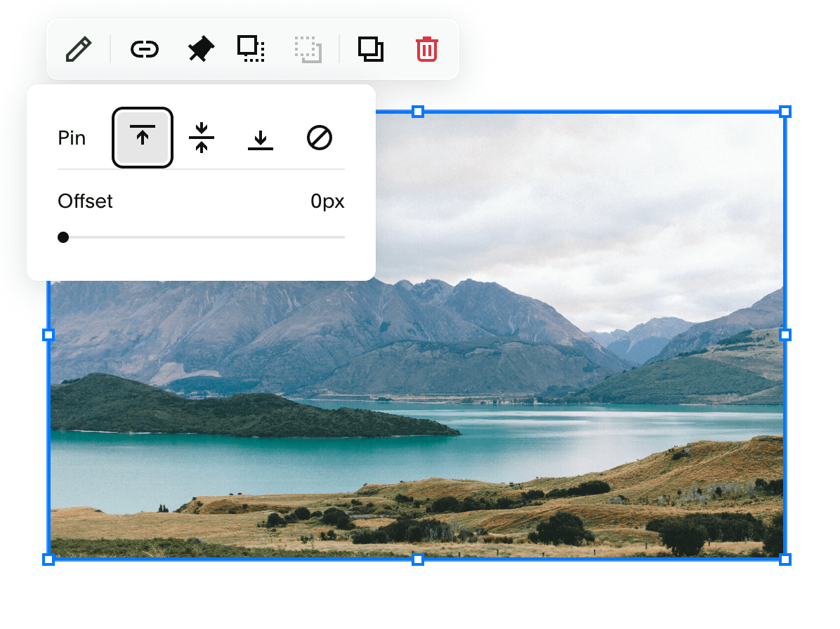Click the no-pin prohibition icon

pyautogui.click(x=320, y=138)
